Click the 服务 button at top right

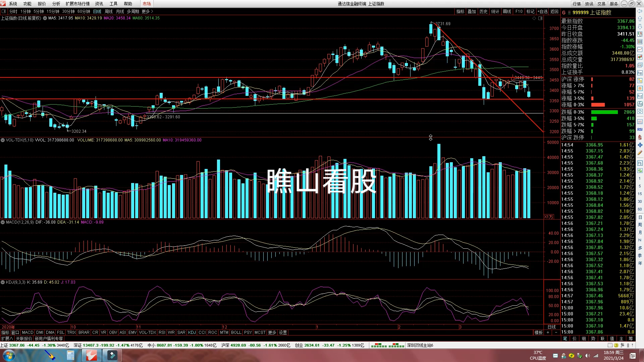[614, 4]
